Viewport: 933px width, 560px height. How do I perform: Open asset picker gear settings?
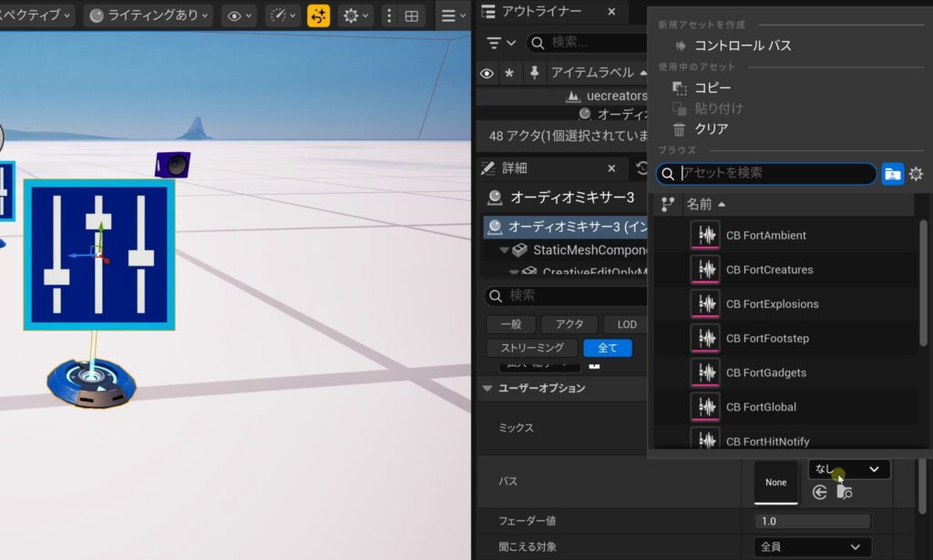(x=916, y=174)
